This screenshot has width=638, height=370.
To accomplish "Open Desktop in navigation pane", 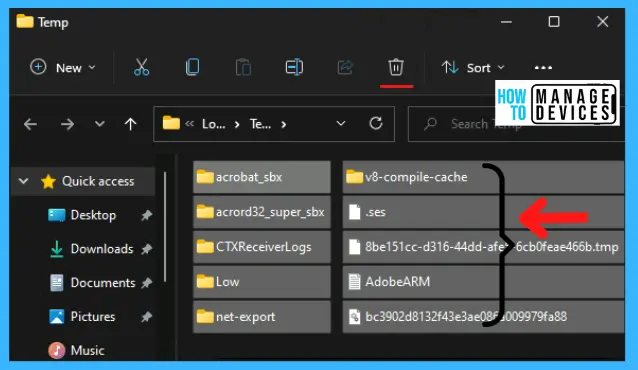I will coord(93,215).
